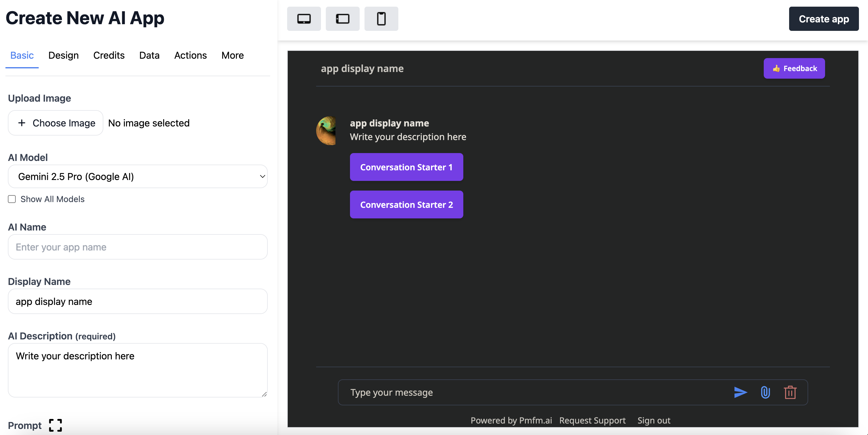Select the mobile phone preview icon
This screenshot has height=435, width=868.
(381, 18)
